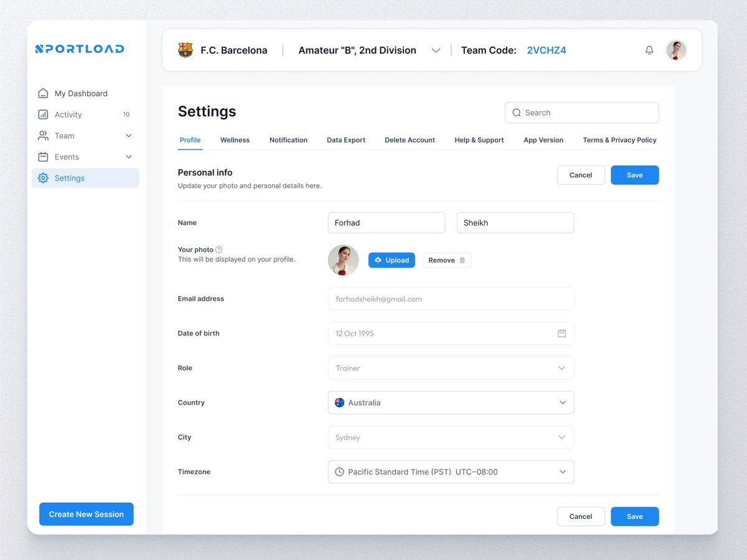
Task: Click the Search input field
Action: click(x=582, y=113)
